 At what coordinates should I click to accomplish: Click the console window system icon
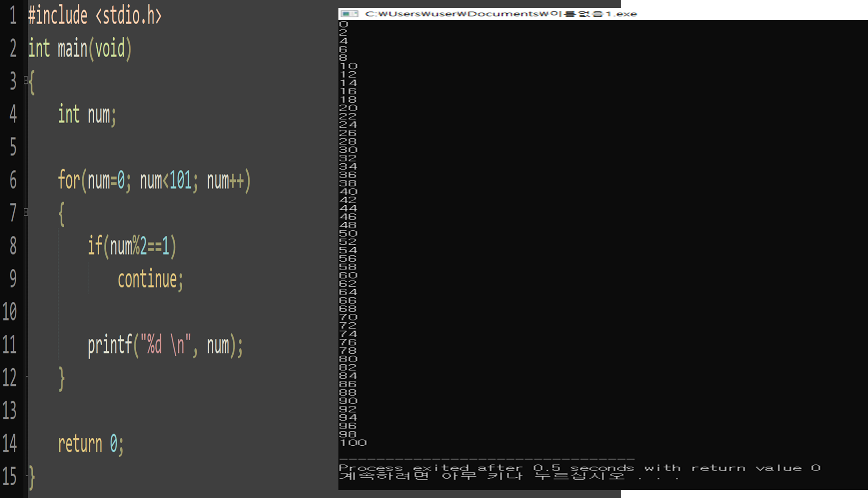[349, 14]
